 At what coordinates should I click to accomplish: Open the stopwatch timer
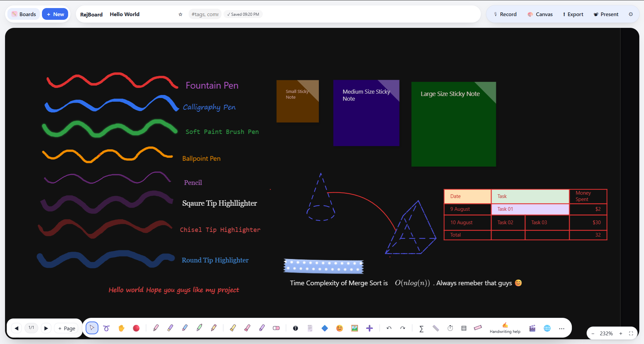pos(450,328)
